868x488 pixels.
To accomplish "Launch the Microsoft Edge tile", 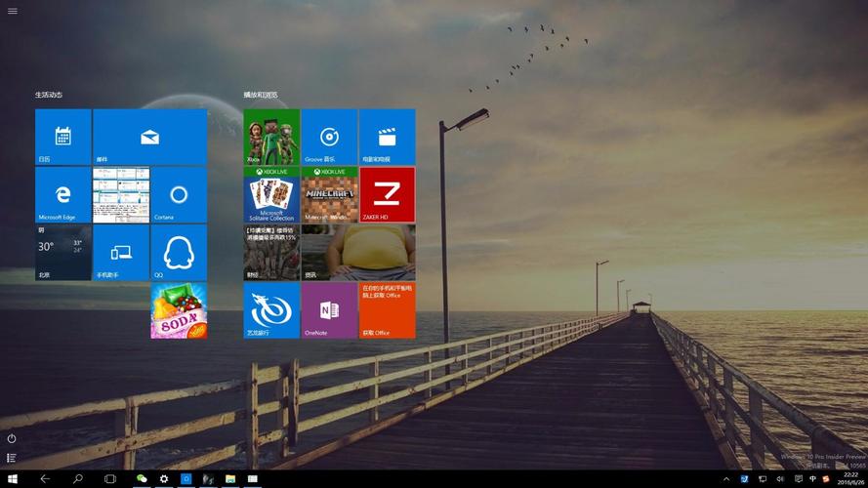I will [x=63, y=195].
